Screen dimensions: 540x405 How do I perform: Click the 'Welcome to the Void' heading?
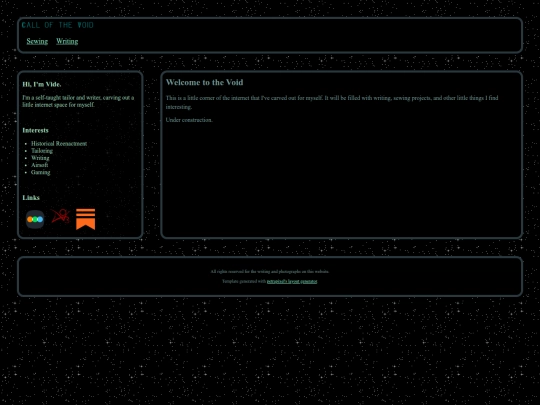[205, 82]
